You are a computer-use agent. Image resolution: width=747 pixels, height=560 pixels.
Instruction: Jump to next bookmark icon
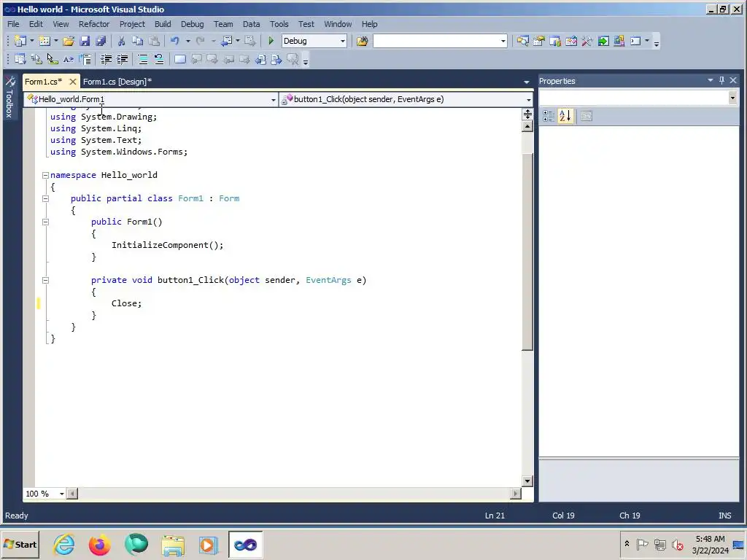point(212,60)
